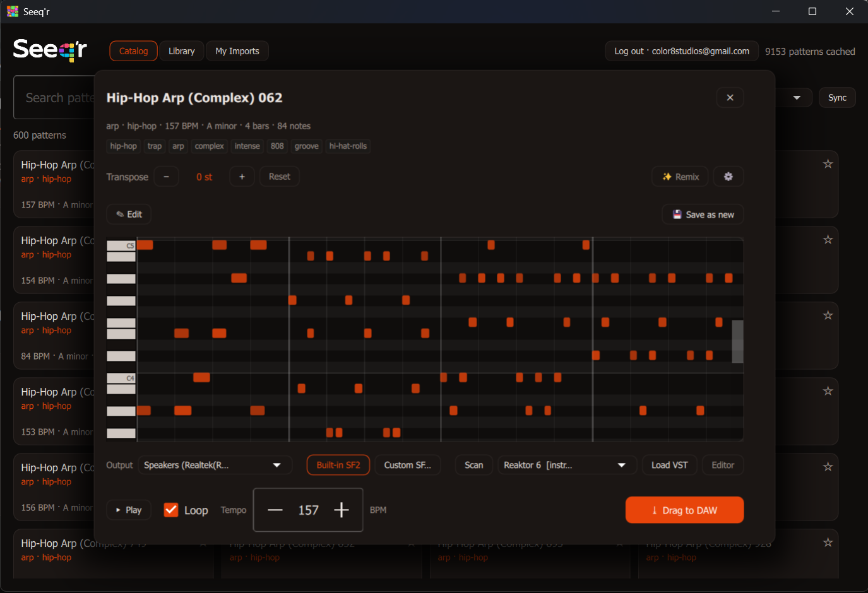This screenshot has height=593, width=868.
Task: Star the bottom-row pattern card
Action: pyautogui.click(x=828, y=543)
